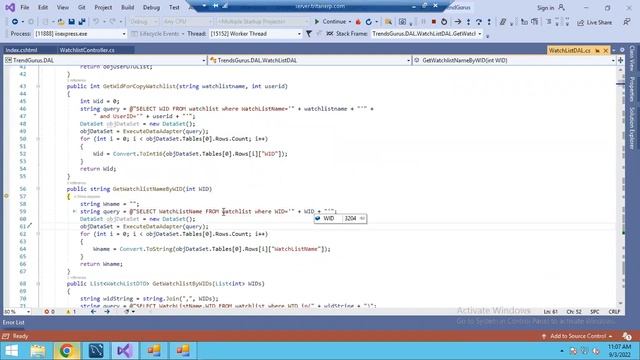
Task: Click the Visual Studio taskbar icon
Action: pos(124,351)
